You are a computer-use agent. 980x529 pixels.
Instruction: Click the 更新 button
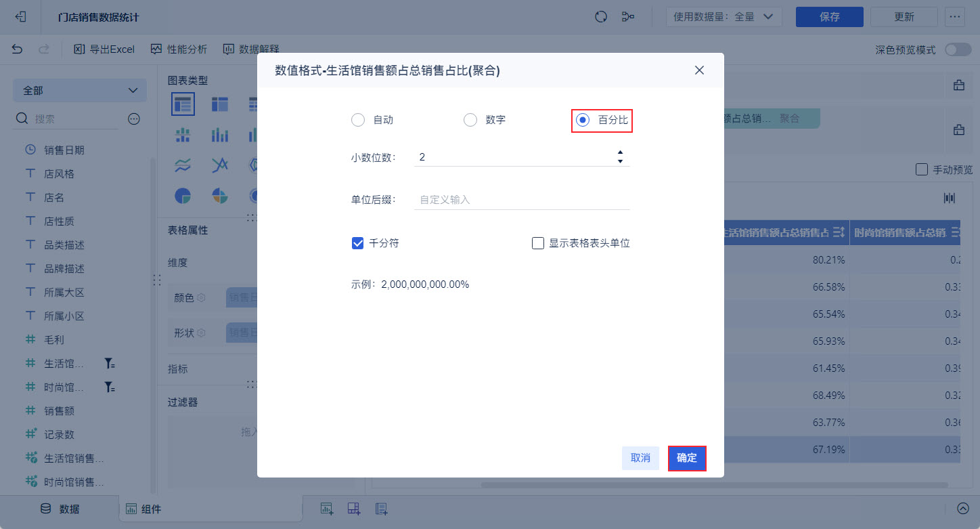[x=904, y=17]
